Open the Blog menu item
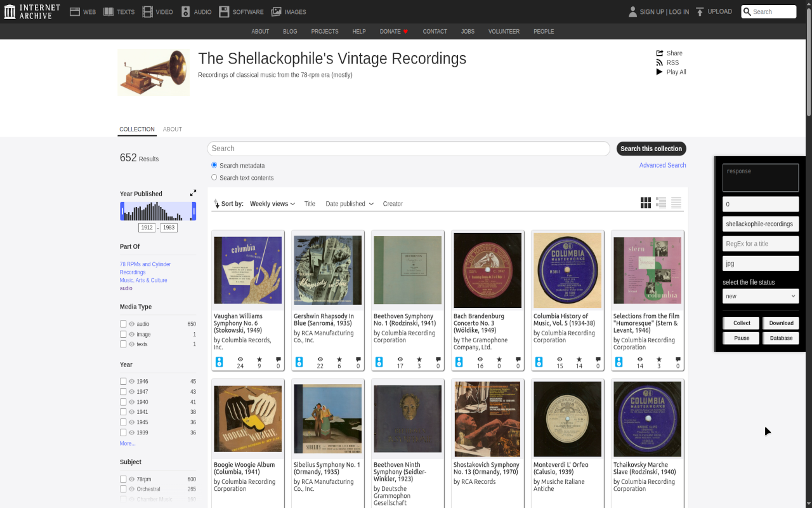This screenshot has height=508, width=812. [290, 32]
